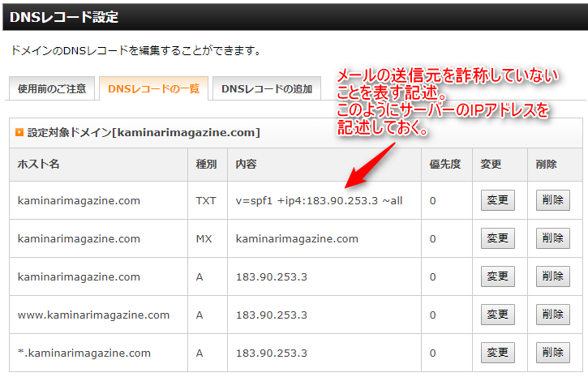Delete the *.kaminarimagazine.com wildcard record
The image size is (588, 377).
coord(552,353)
